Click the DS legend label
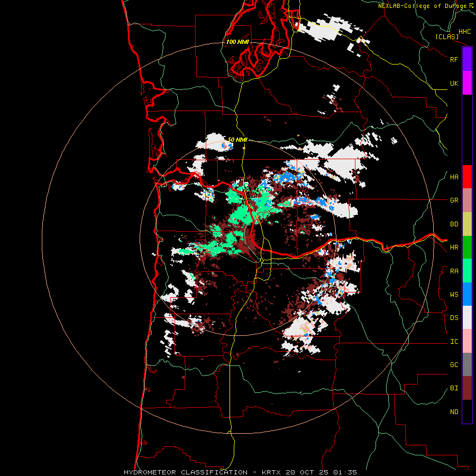This screenshot has width=476, height=476. (454, 318)
